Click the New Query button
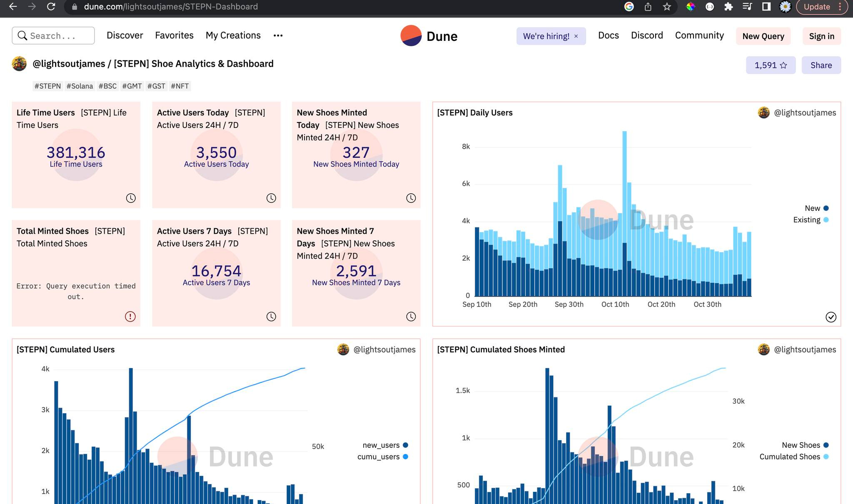 pyautogui.click(x=763, y=36)
